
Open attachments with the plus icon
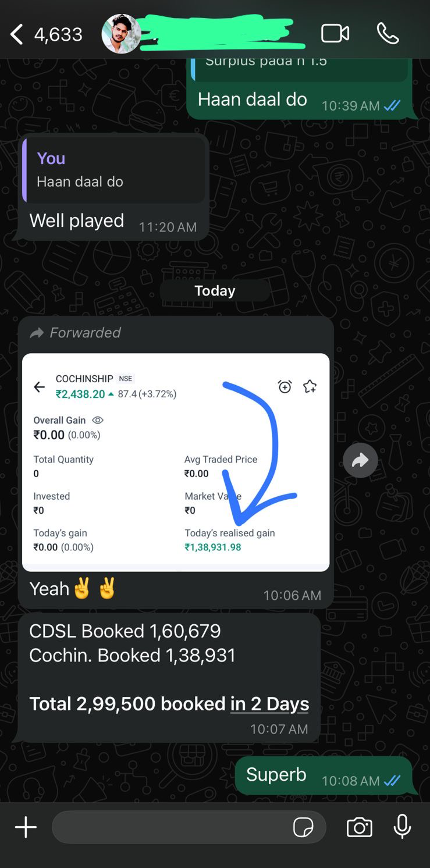(x=26, y=827)
